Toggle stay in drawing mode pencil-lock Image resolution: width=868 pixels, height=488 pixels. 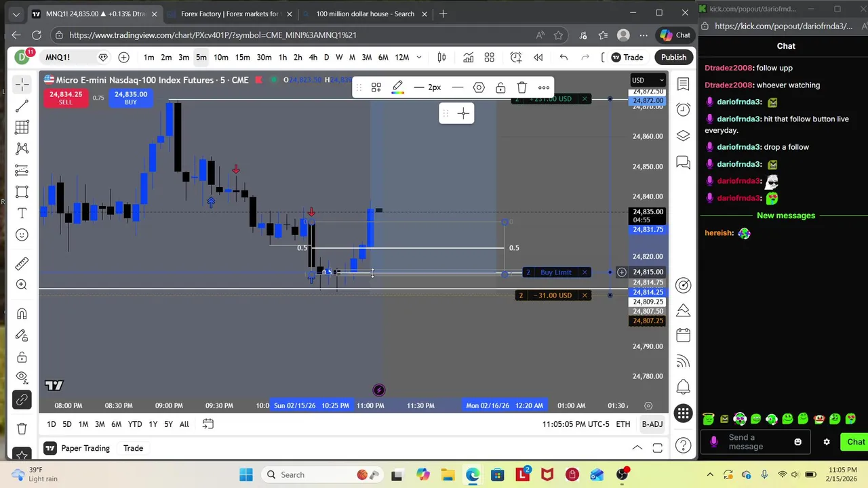(22, 335)
